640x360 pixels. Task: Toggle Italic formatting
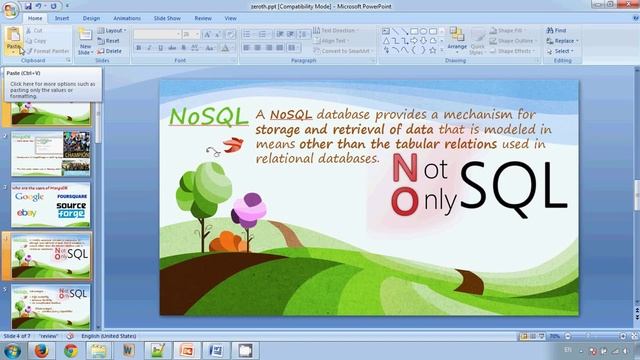(149, 48)
